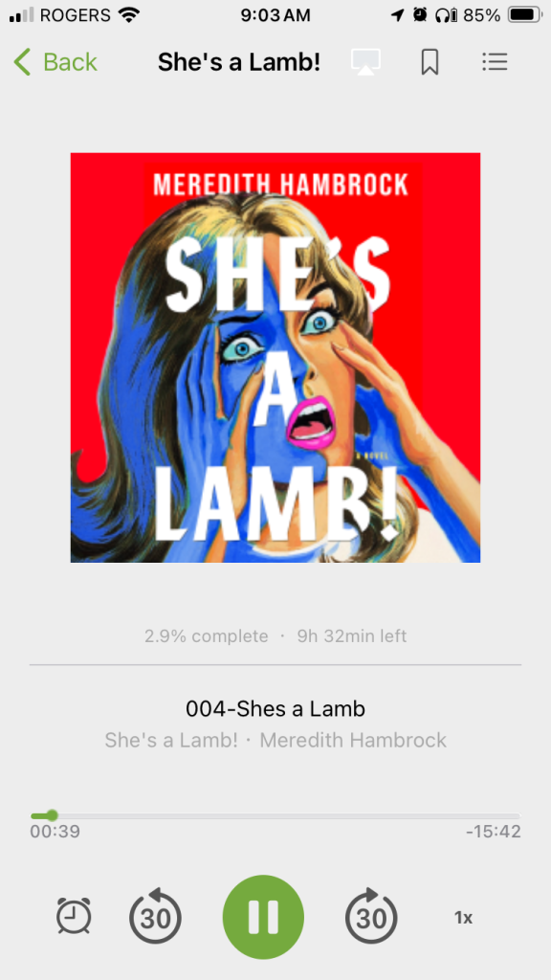
Task: Tap the battery indicator in status bar
Action: [523, 15]
